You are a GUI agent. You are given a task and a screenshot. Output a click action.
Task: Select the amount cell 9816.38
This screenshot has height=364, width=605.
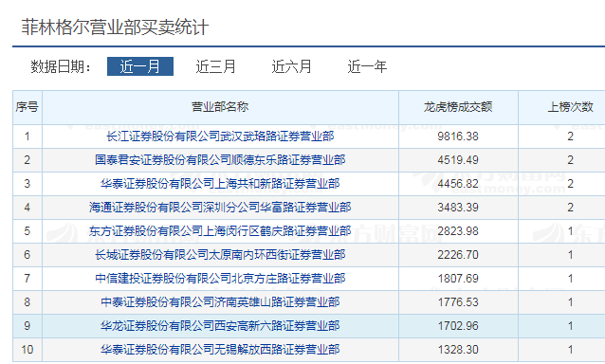tap(458, 136)
